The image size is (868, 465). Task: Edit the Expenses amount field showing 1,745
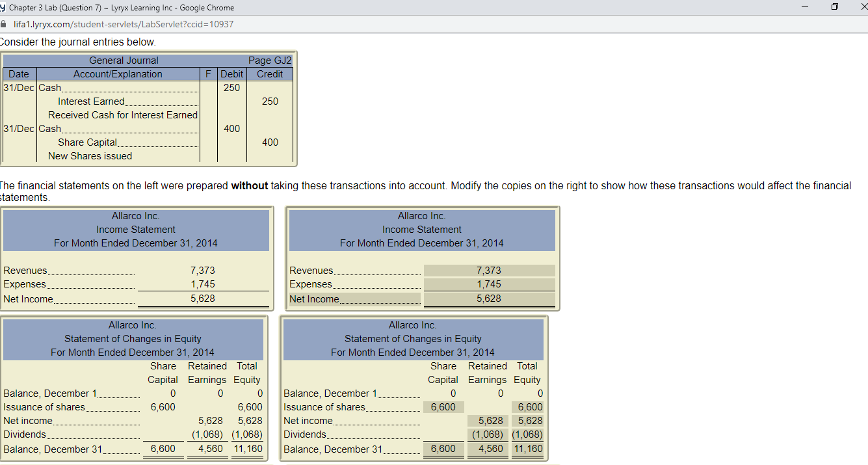[x=489, y=284]
